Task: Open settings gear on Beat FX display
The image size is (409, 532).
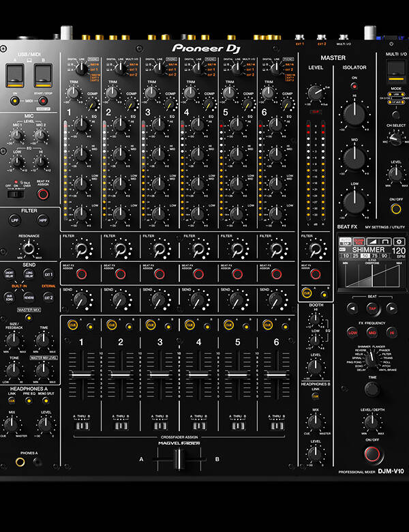Action: tap(399, 241)
